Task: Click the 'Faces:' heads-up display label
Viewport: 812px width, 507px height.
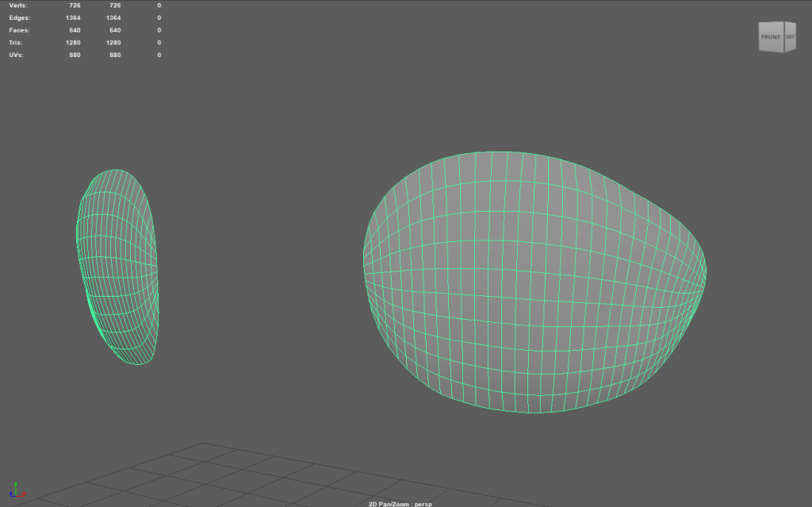Action: [20, 30]
